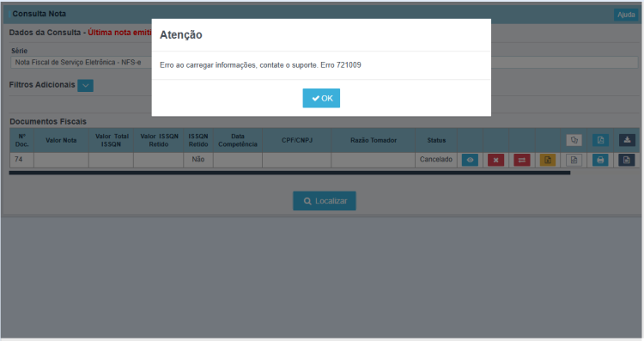Click document number 74 cell

coord(21,160)
